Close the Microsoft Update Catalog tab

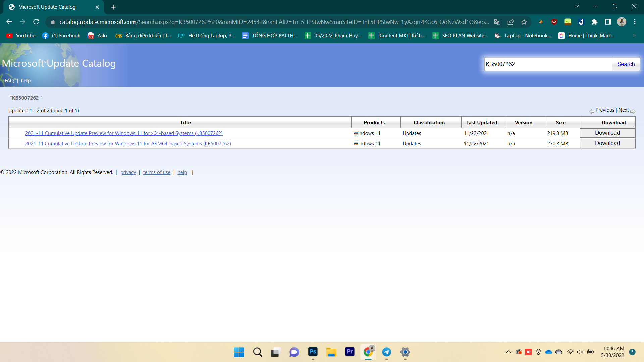point(97,7)
